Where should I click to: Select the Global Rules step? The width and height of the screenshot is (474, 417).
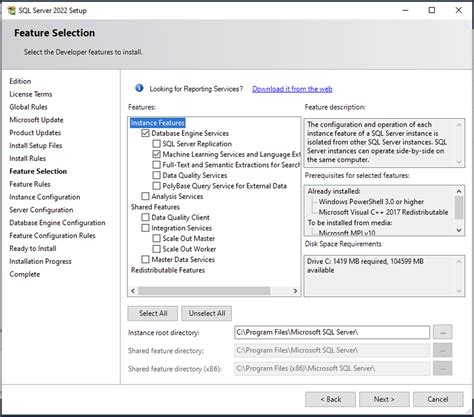tap(28, 107)
